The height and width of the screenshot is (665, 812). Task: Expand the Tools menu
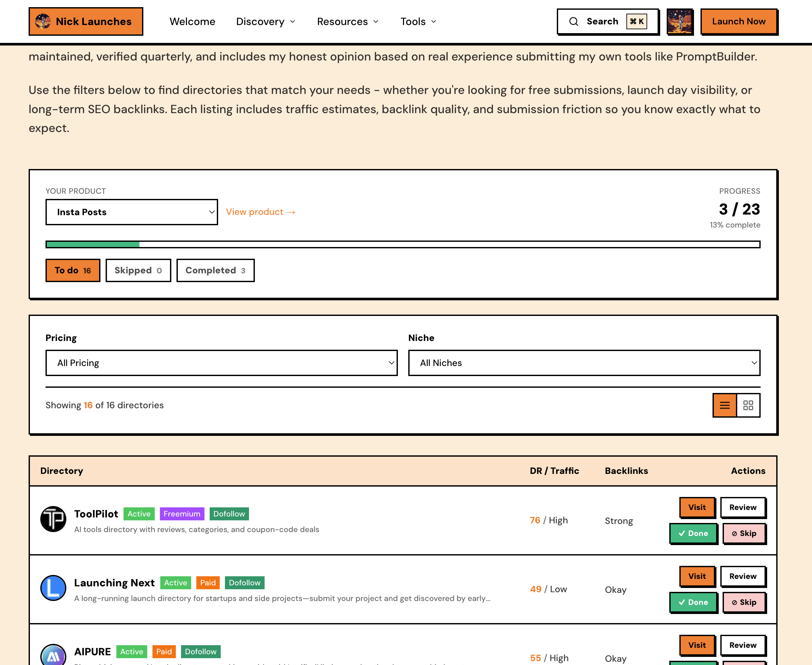click(418, 21)
